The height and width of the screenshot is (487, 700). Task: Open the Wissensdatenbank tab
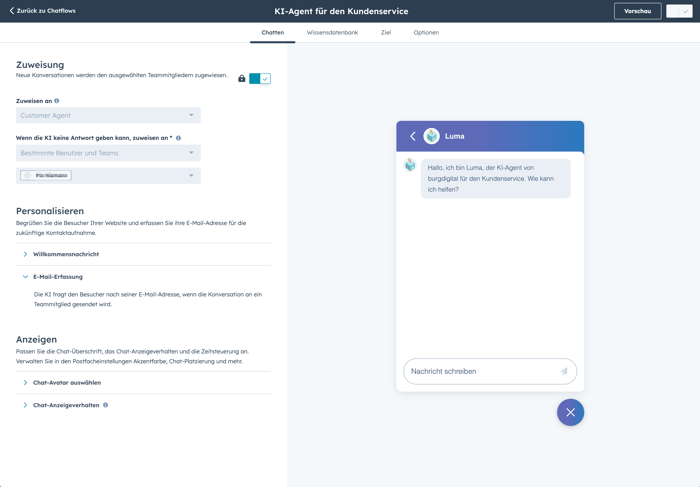tap(332, 33)
